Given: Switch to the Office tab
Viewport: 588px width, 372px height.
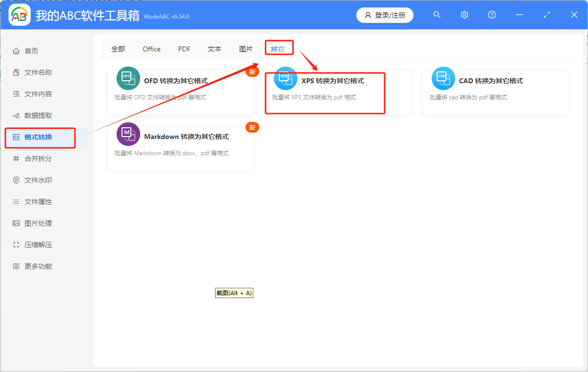Looking at the screenshot, I should click(x=151, y=49).
